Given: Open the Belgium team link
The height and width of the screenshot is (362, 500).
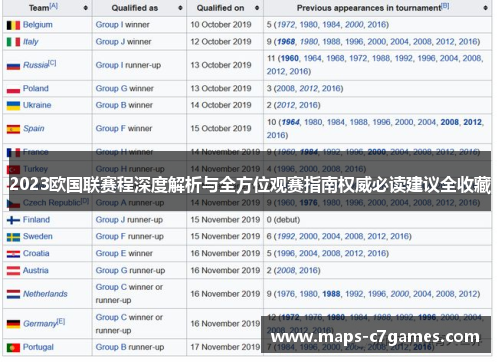Looking at the screenshot, I should coord(38,25).
